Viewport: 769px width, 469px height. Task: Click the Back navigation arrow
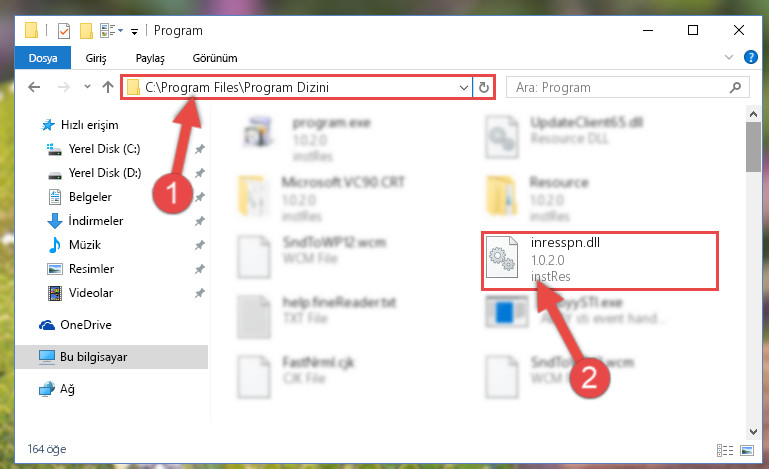click(34, 87)
